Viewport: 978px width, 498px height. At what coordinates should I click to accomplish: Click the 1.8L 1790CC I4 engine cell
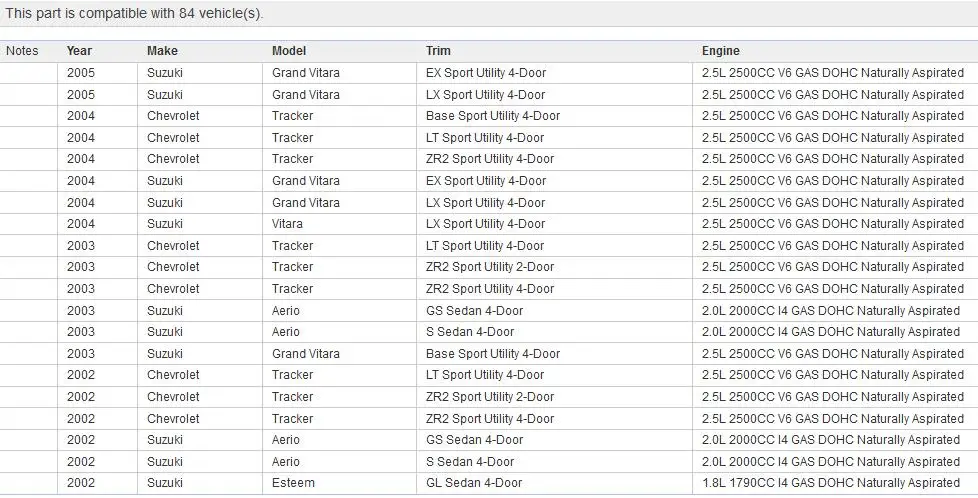tap(835, 483)
